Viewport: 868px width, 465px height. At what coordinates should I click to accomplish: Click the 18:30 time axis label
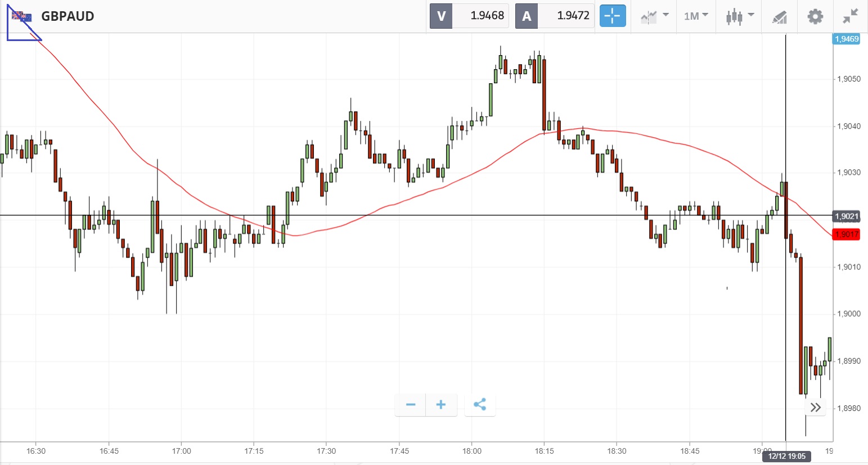coord(617,451)
